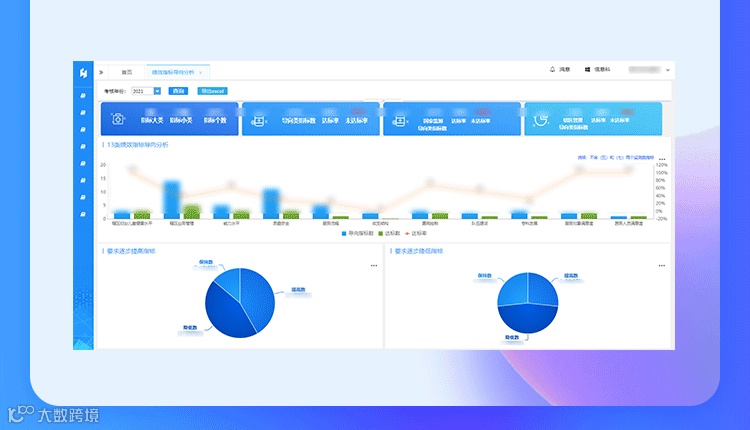Click the 13类绩效指标导向分析 section title
This screenshot has height=430, width=750.
tap(137, 144)
